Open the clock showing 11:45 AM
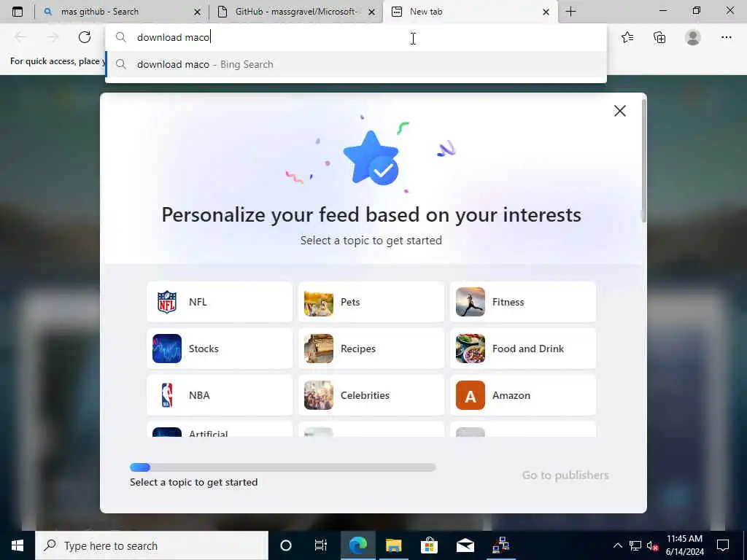 (684, 545)
